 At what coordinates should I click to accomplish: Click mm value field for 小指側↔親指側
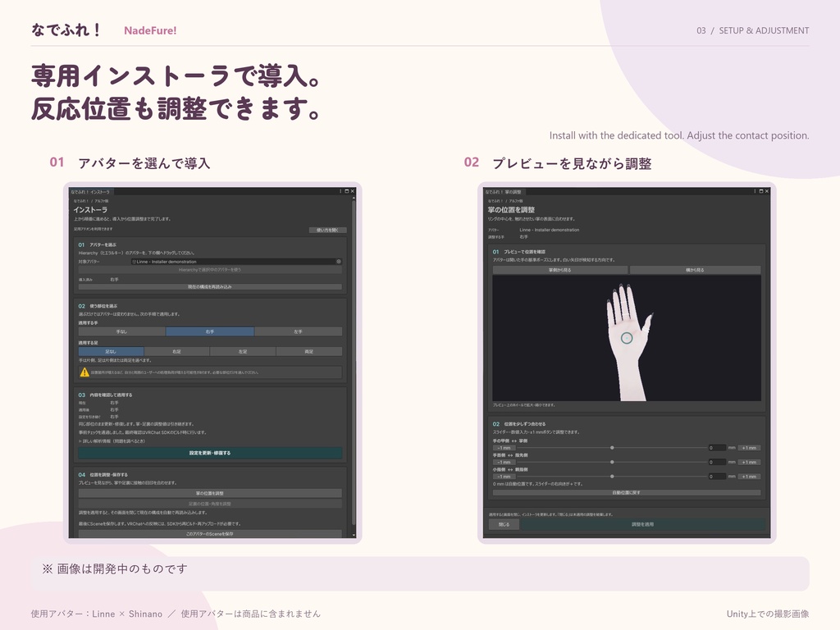(717, 477)
